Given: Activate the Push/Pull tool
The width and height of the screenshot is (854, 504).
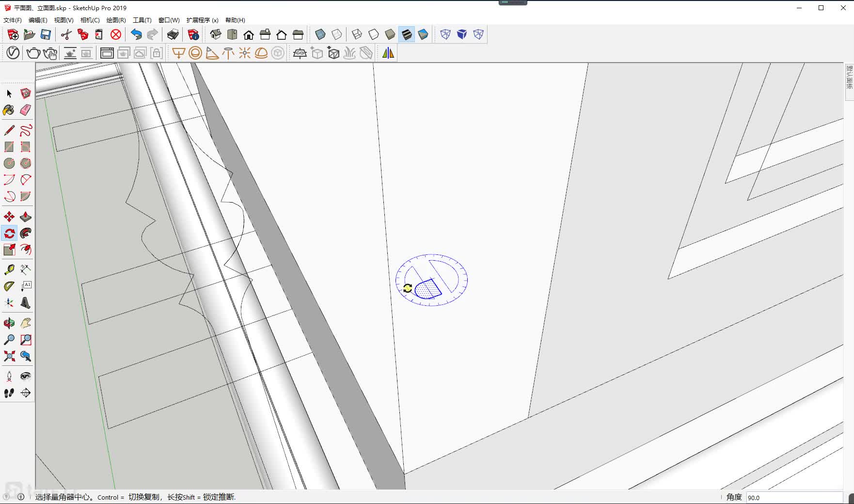Looking at the screenshot, I should 26,217.
